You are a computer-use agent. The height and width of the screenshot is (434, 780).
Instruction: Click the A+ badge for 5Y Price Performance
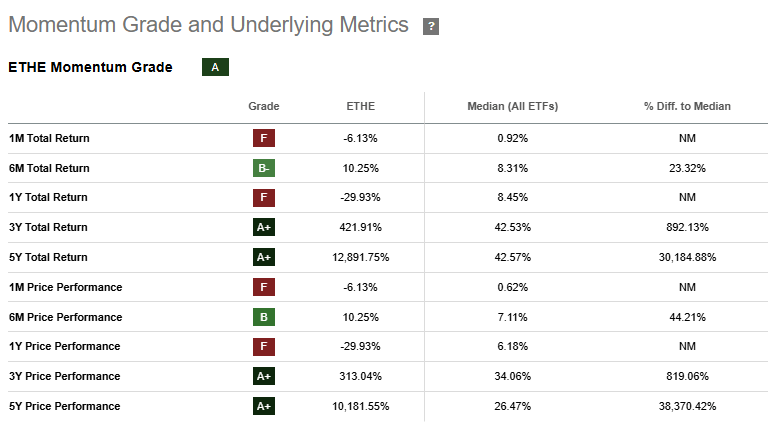pos(264,406)
